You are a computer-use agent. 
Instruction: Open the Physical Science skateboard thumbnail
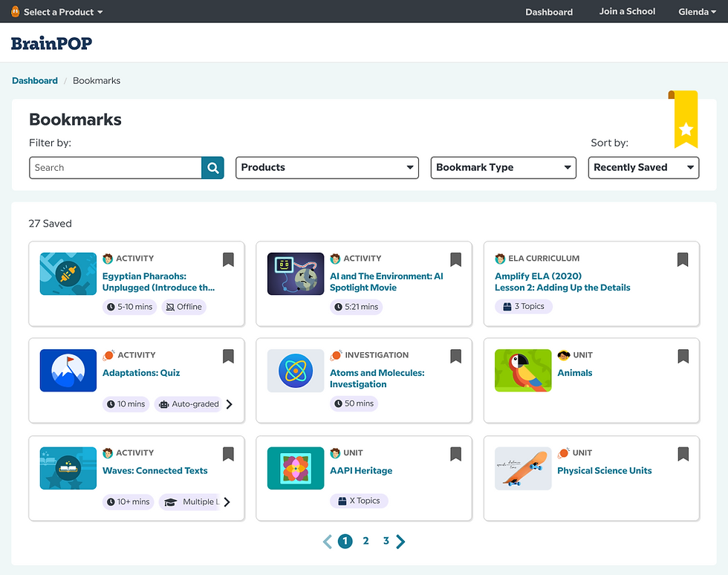pos(523,468)
